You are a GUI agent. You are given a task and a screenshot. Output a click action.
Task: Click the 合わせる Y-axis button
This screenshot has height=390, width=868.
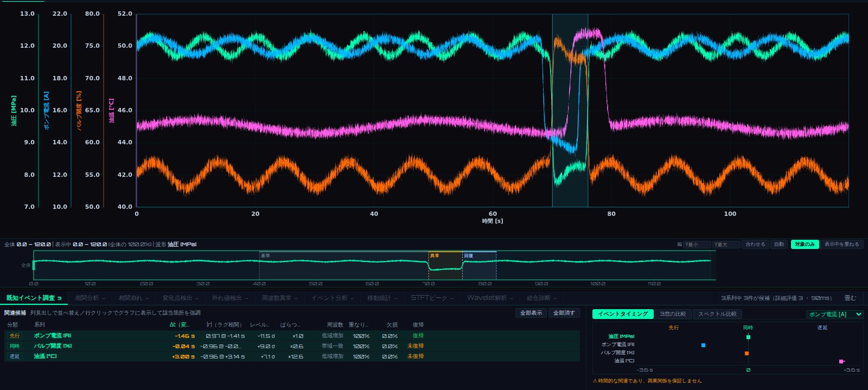pos(755,244)
